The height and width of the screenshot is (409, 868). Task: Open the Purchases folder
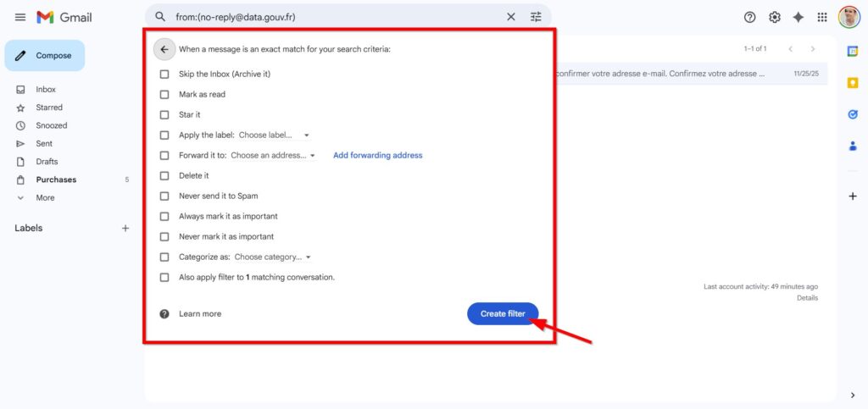coord(56,180)
